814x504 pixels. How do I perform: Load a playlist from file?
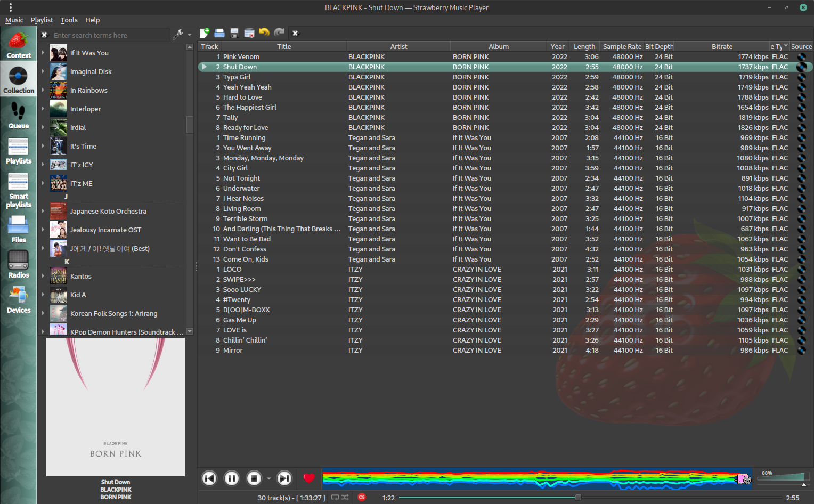[x=219, y=33]
